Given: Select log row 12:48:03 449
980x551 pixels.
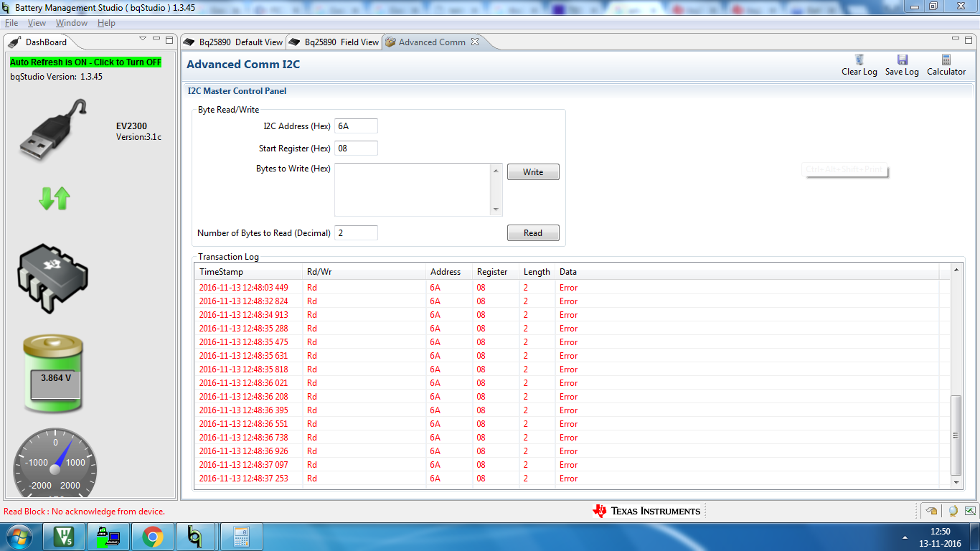Looking at the screenshot, I should (567, 288).
